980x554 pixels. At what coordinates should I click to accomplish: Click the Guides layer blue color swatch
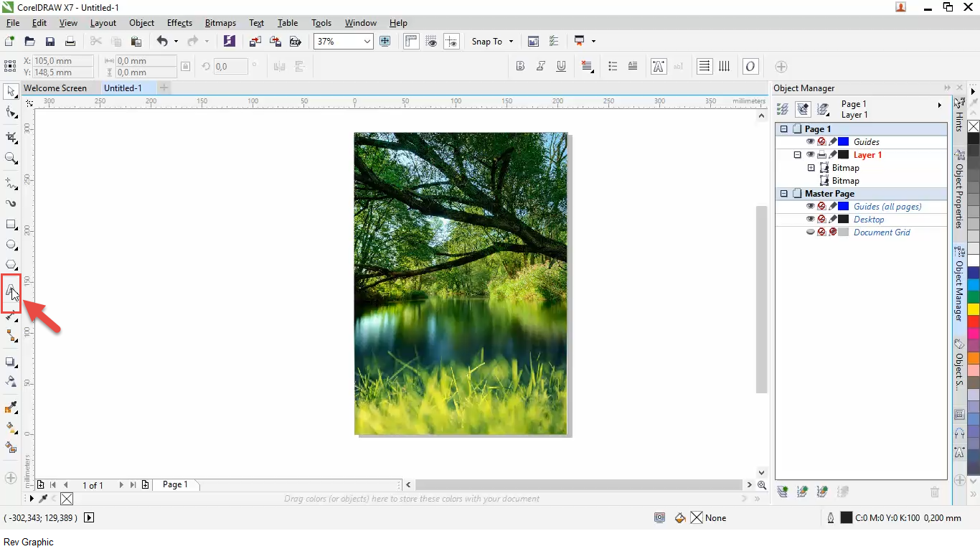844,142
